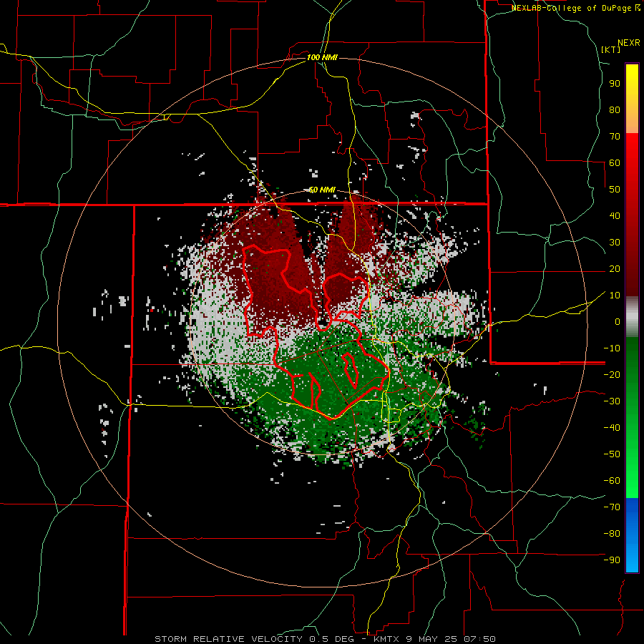
Task: Select the positive 70 scale value
Action: pyautogui.click(x=615, y=137)
